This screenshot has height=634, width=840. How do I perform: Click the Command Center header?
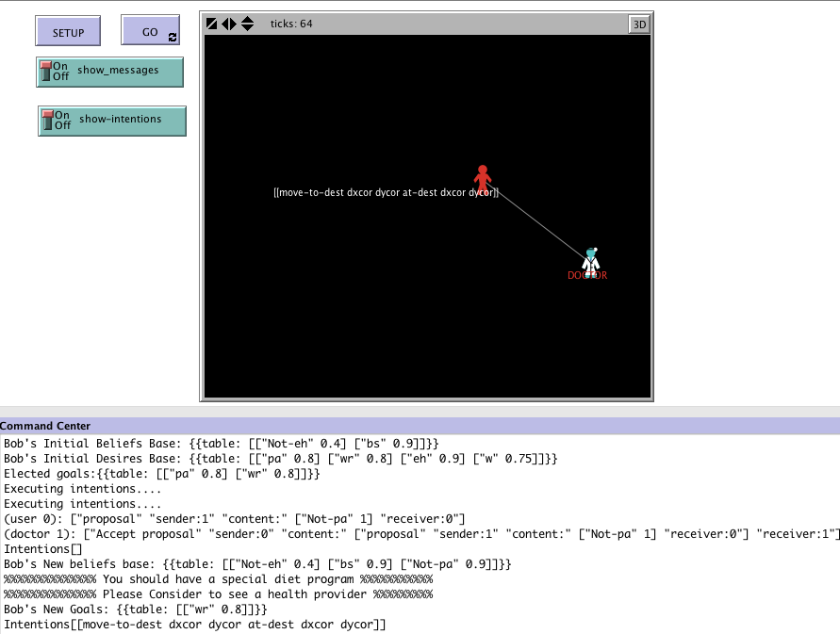click(45, 426)
